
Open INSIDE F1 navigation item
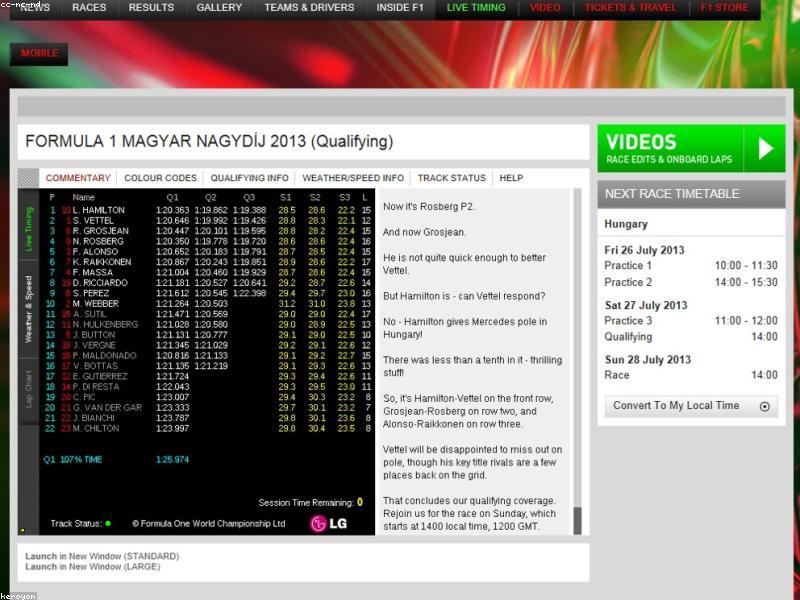[x=400, y=8]
